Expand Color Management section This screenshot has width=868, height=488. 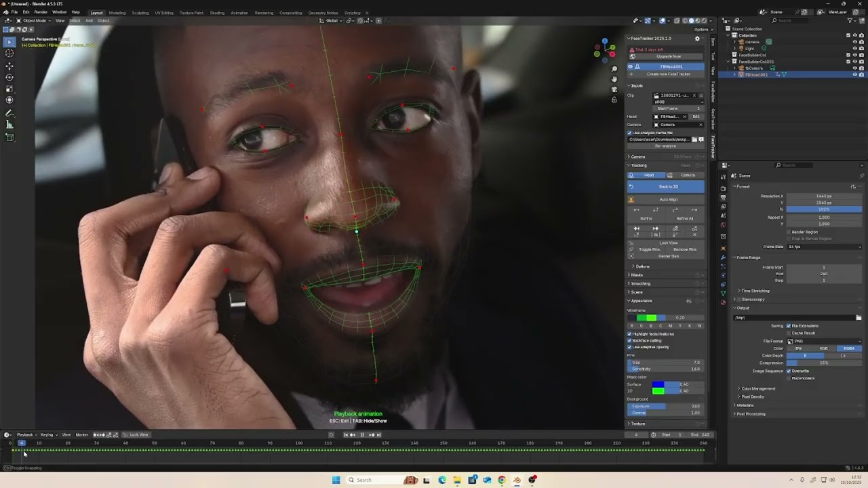point(758,388)
